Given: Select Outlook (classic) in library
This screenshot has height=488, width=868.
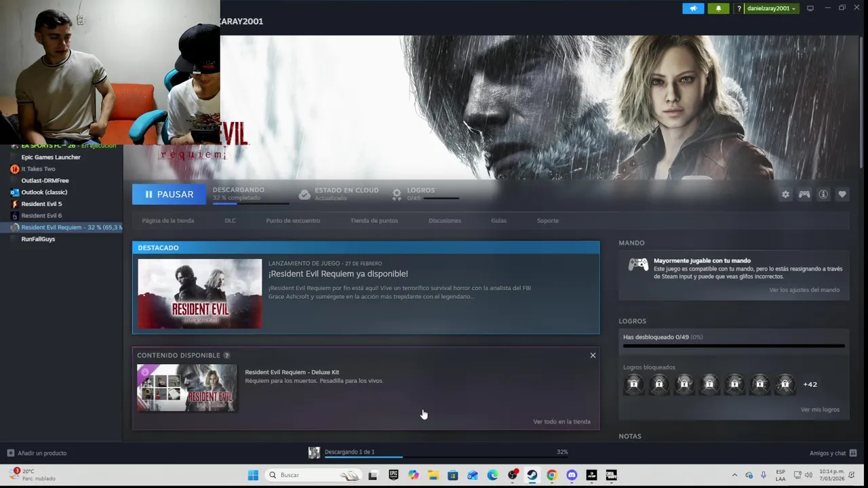Looking at the screenshot, I should pos(43,192).
